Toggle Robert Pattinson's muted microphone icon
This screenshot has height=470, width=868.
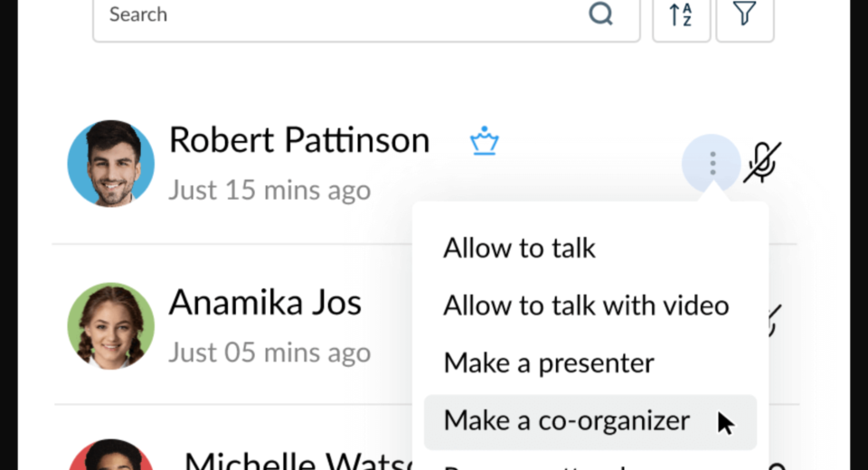coord(762,164)
